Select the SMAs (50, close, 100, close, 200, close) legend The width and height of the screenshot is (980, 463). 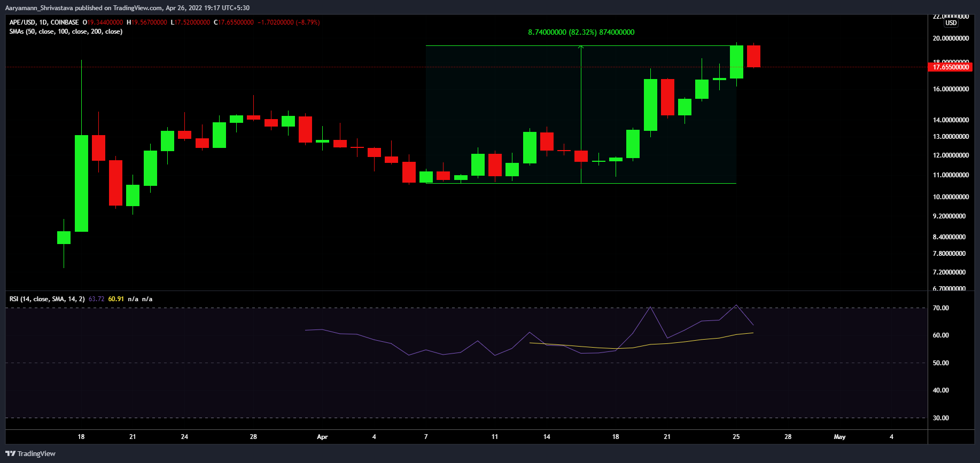(66, 32)
